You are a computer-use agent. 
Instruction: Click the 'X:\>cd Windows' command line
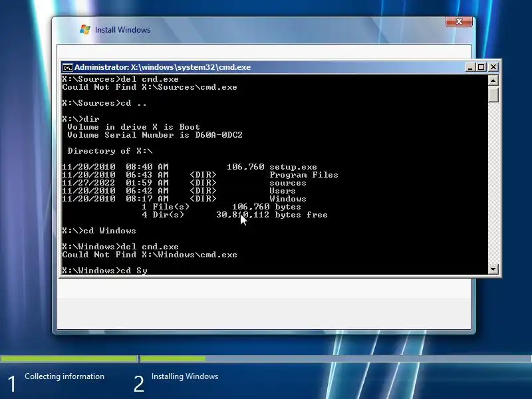pyautogui.click(x=99, y=231)
